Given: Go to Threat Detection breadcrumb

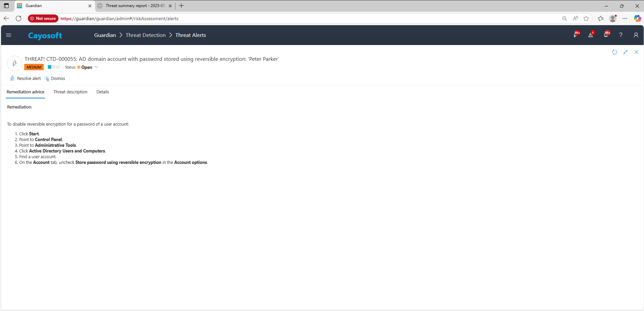Looking at the screenshot, I should point(146,35).
